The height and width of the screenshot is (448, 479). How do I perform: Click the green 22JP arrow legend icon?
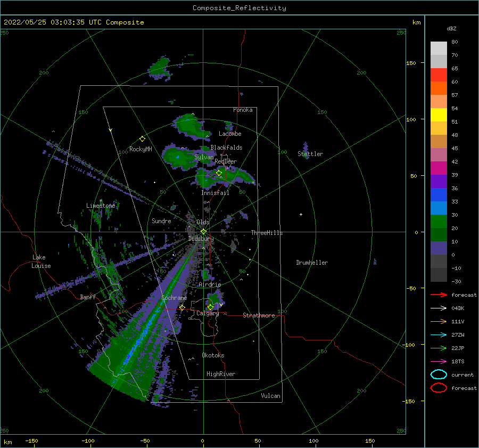pos(439,348)
